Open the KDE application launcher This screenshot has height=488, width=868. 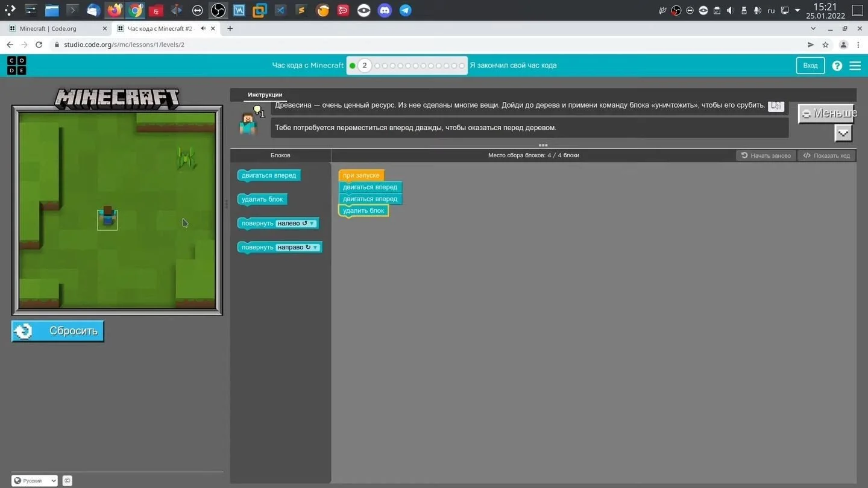click(10, 10)
